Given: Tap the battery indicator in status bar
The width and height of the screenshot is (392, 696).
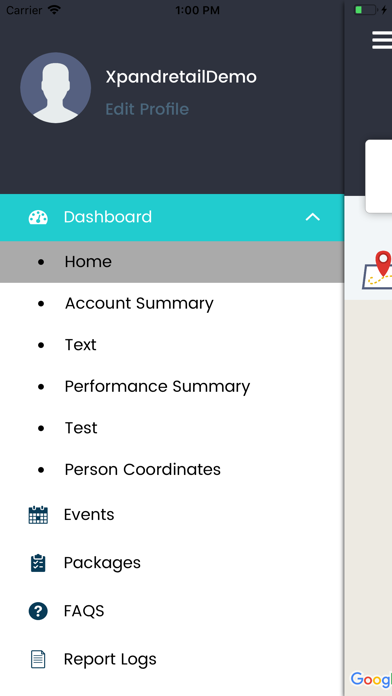Looking at the screenshot, I should click(365, 10).
